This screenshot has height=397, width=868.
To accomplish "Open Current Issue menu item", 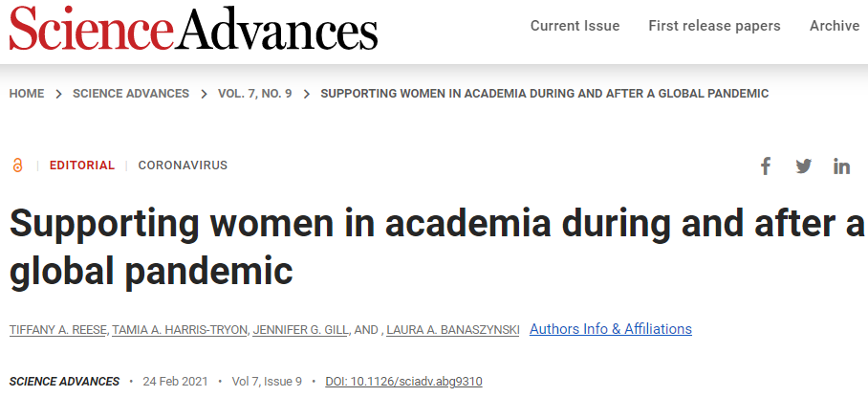I will [x=575, y=26].
